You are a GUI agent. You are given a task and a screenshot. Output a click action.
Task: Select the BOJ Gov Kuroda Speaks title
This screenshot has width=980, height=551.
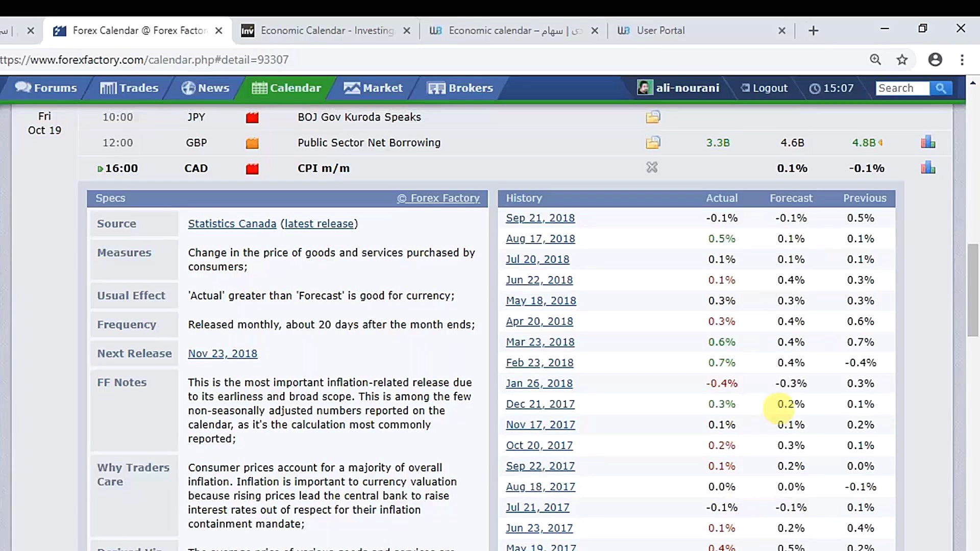[359, 117]
